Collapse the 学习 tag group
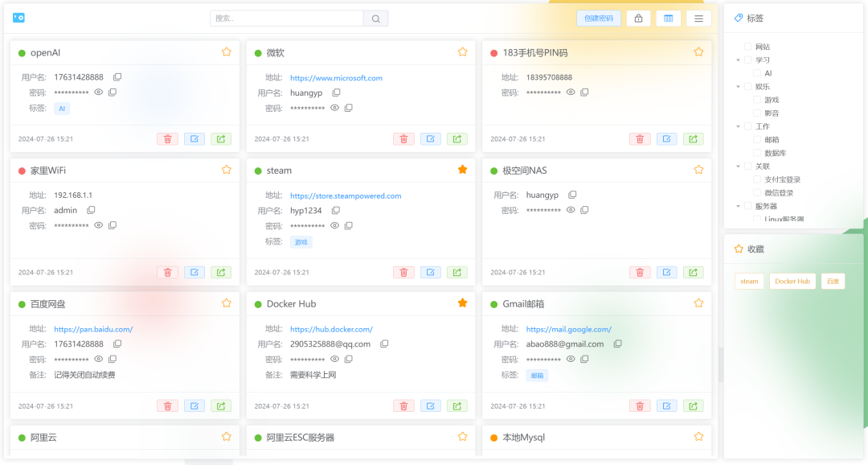The height and width of the screenshot is (465, 868). coord(737,60)
